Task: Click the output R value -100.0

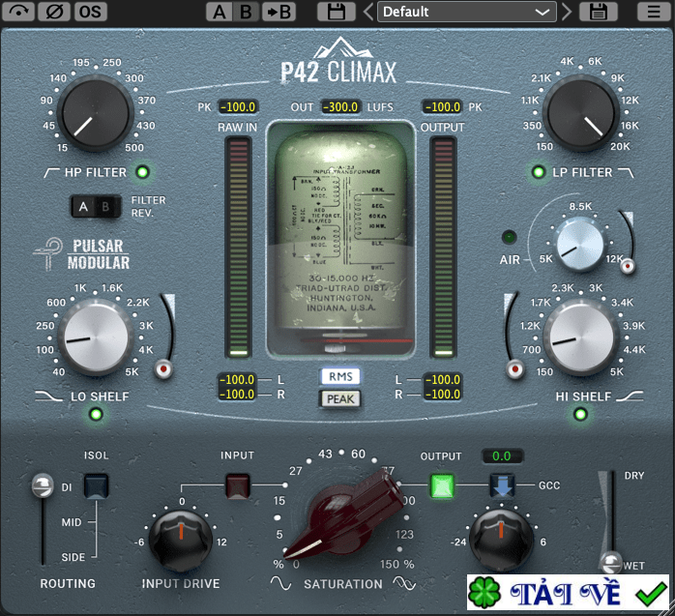Action: coord(443,394)
